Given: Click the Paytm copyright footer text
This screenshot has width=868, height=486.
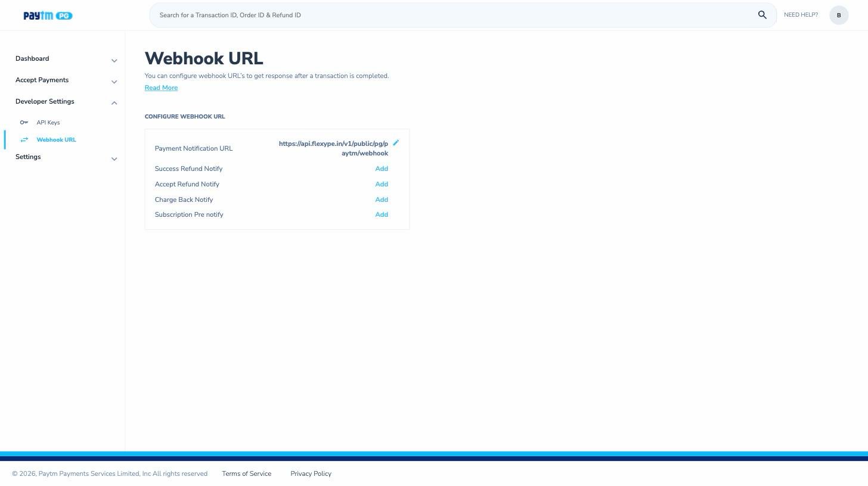Looking at the screenshot, I should click(110, 473).
